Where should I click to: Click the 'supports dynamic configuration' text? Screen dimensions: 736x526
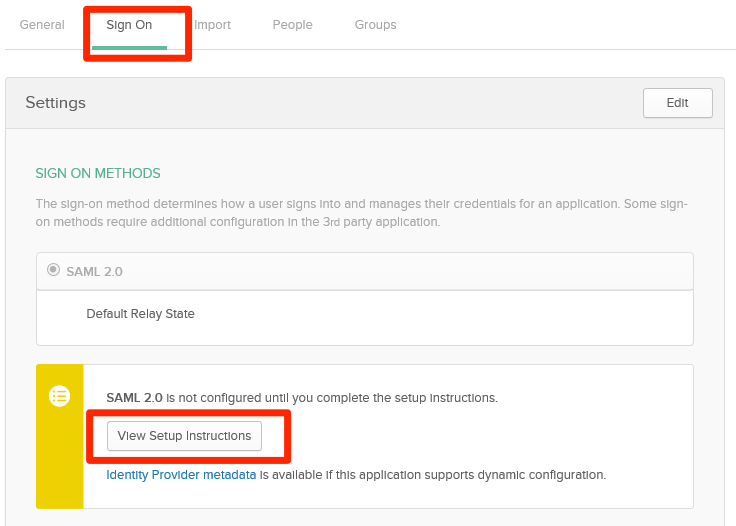(x=470, y=475)
